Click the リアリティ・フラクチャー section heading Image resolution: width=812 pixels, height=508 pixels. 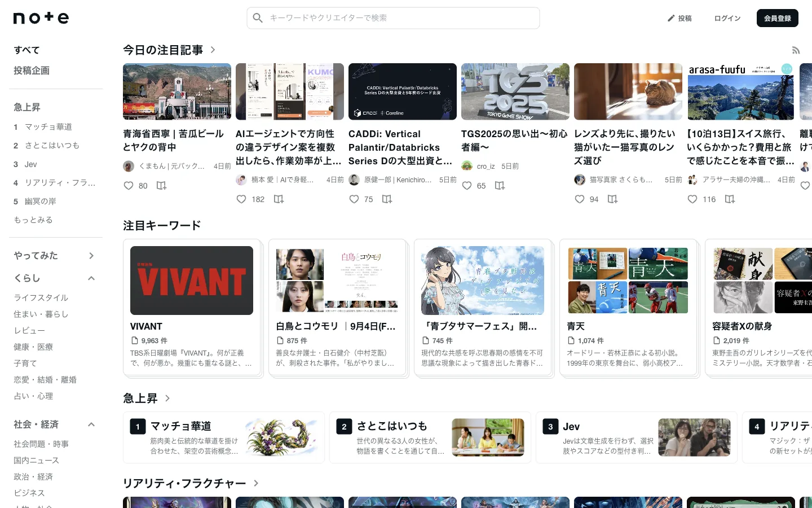click(x=184, y=483)
